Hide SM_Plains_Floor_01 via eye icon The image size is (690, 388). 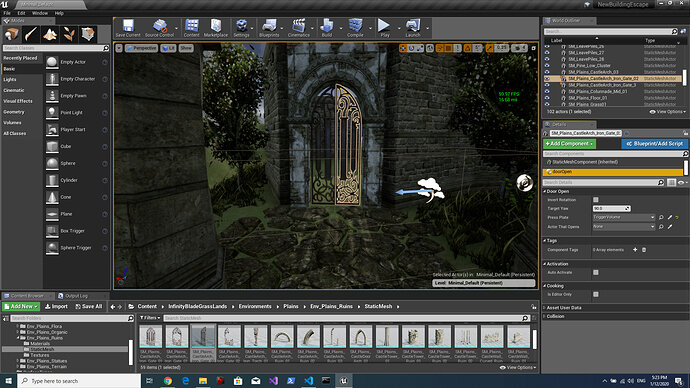tap(547, 98)
